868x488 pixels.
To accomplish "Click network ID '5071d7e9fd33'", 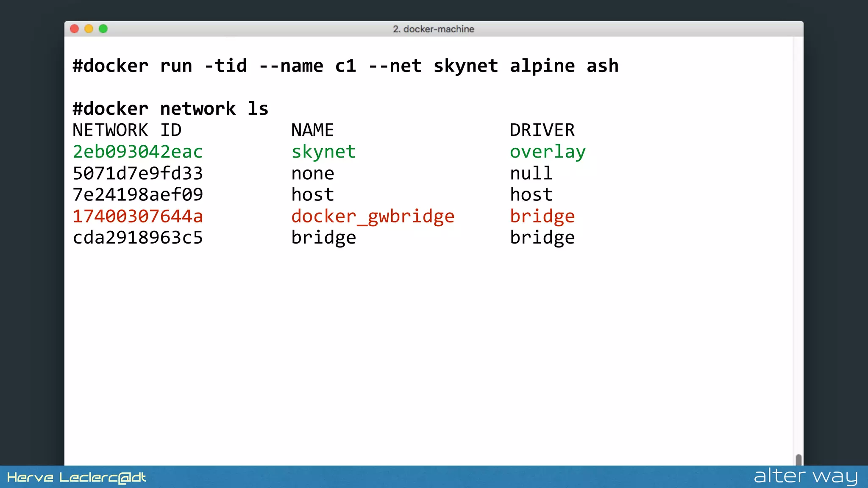I will [x=138, y=173].
